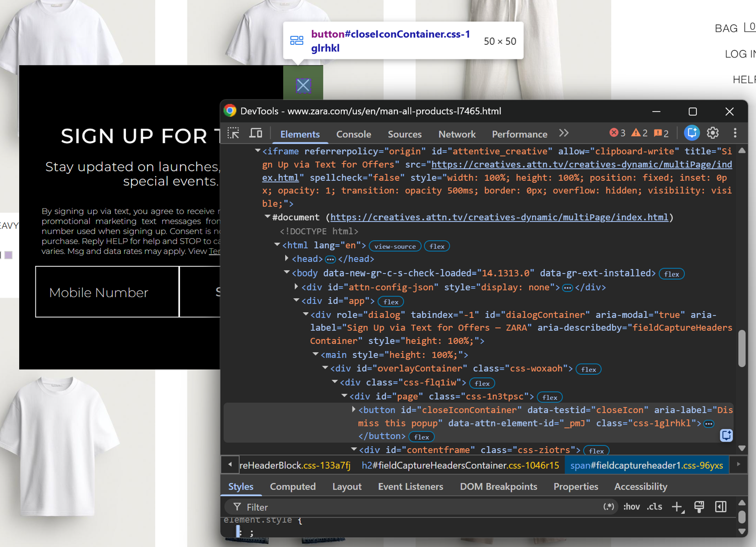Open DevTools settings gear
Viewport: 756px width, 547px height.
pyautogui.click(x=713, y=133)
